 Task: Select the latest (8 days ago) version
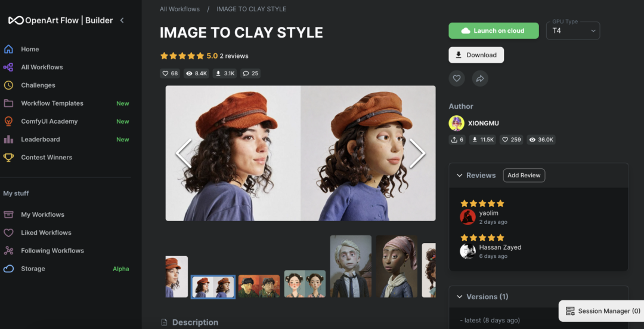[x=490, y=321]
